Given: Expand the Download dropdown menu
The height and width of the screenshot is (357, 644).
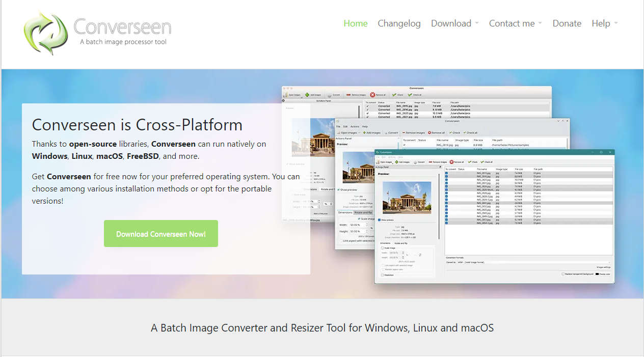Looking at the screenshot, I should (x=454, y=23).
